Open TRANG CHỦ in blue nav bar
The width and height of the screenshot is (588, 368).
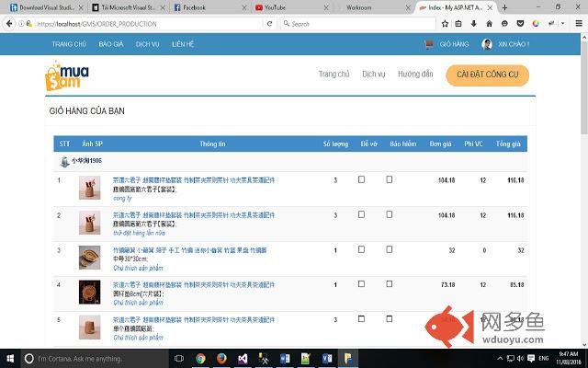(x=69, y=44)
